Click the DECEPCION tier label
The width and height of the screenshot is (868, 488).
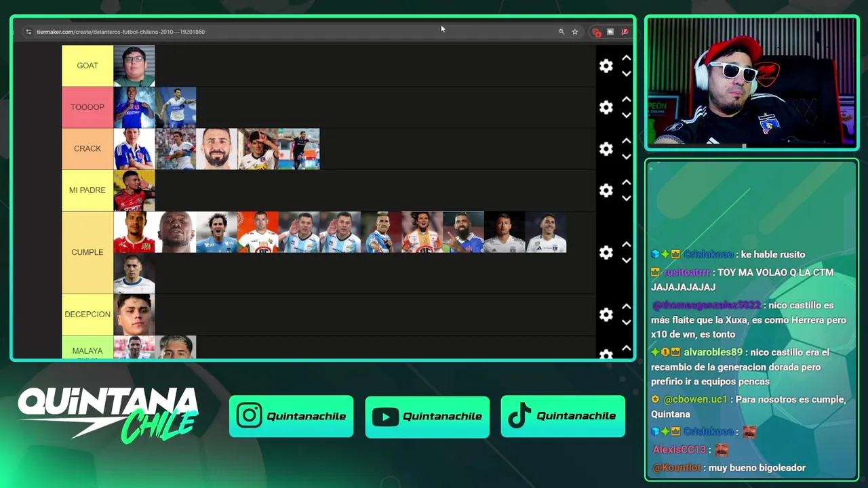(87, 314)
